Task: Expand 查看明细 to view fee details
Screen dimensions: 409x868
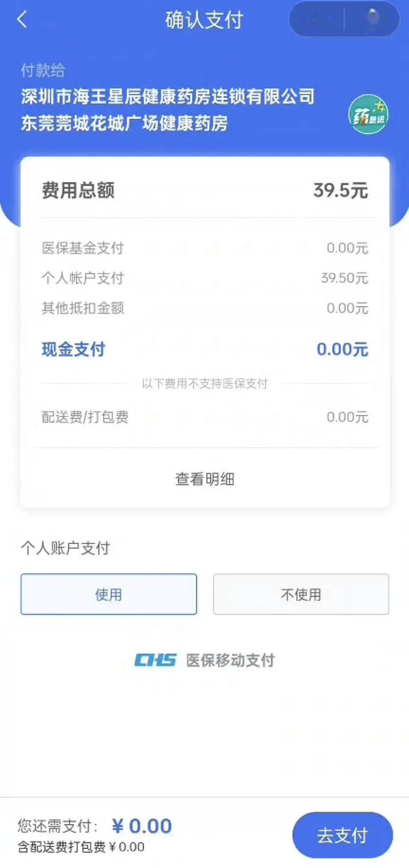Action: tap(204, 479)
